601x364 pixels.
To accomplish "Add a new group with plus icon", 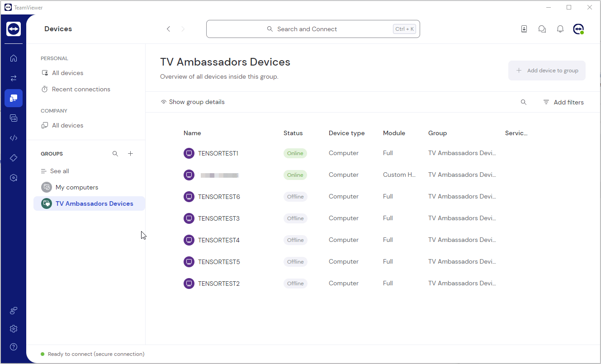I will [x=130, y=154].
